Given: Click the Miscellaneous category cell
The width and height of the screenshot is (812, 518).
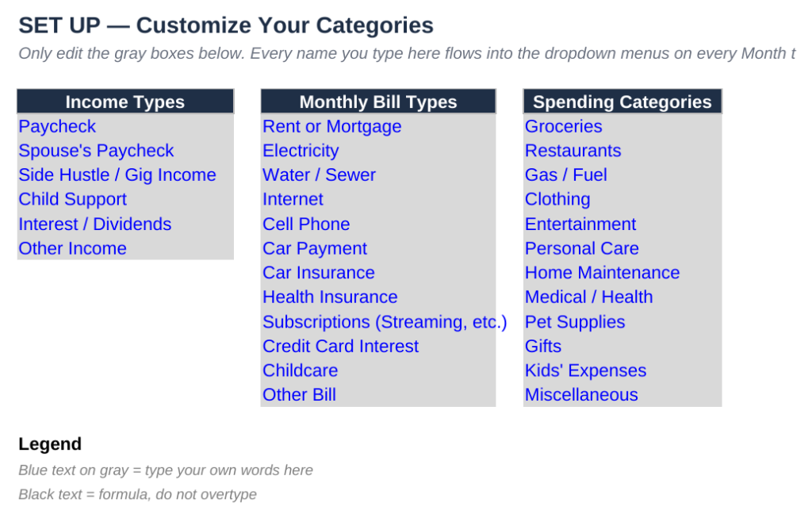Looking at the screenshot, I should pos(622,395).
